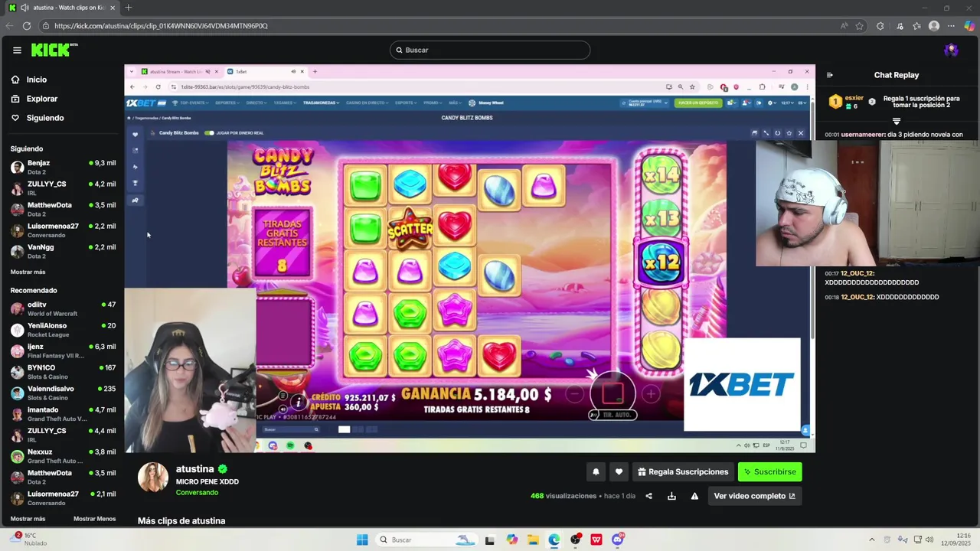Report the clip with warning icon
Viewport: 980px width, 551px height.
point(694,496)
